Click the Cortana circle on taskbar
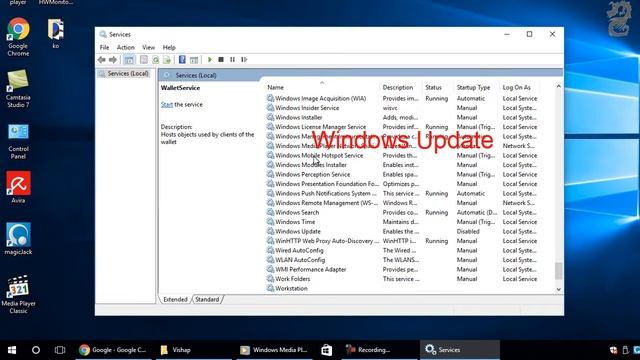 tap(36, 350)
